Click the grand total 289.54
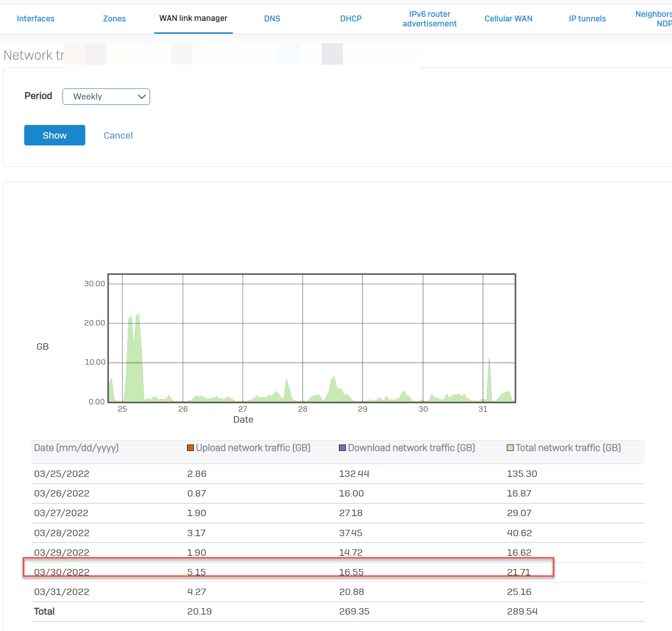The width and height of the screenshot is (672, 631). 522,611
